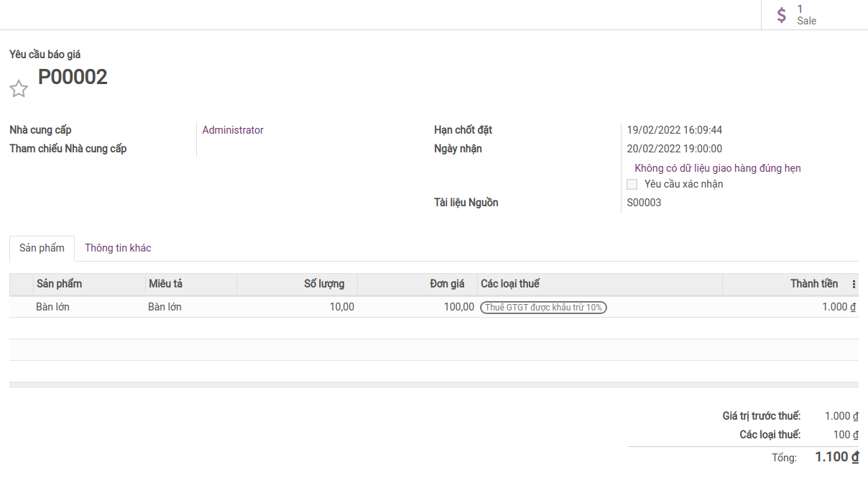Click the Không có dữ liệu giao hàng đúng hẹn link
868x493 pixels.
[x=718, y=168]
